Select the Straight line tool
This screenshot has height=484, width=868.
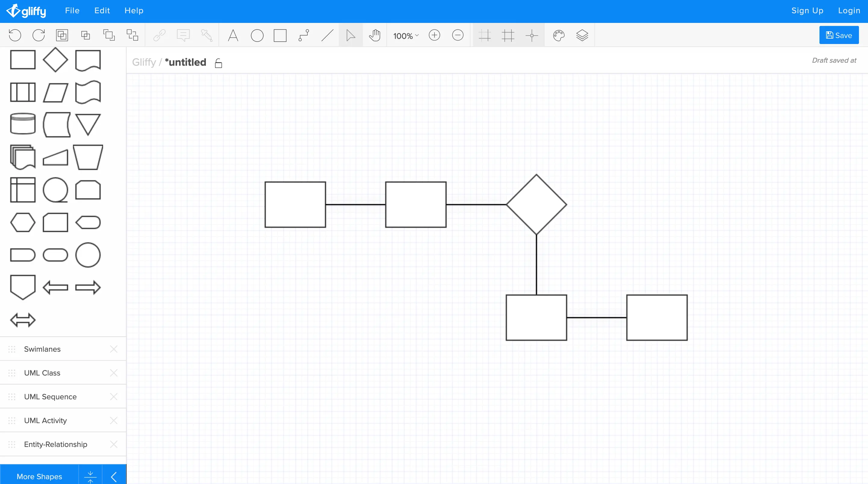click(327, 35)
